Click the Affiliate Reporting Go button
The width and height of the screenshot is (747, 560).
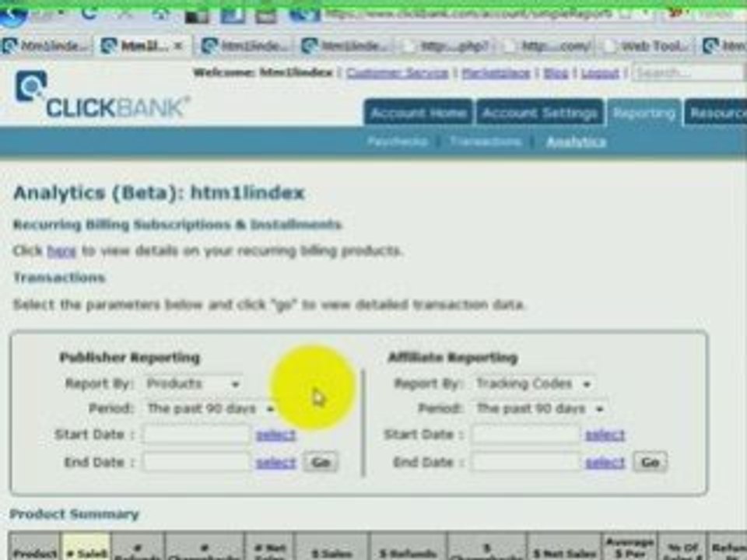650,462
